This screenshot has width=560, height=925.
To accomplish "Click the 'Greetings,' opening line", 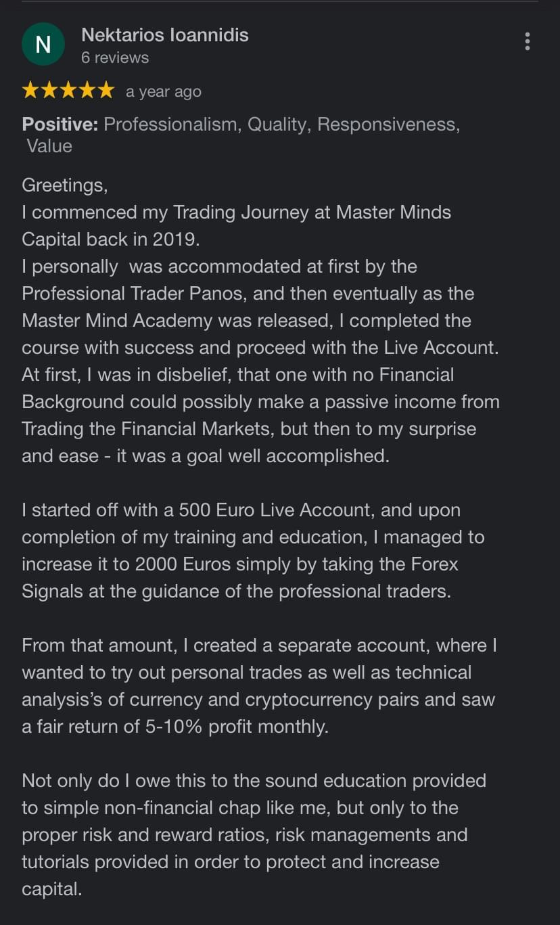I will pos(65,185).
